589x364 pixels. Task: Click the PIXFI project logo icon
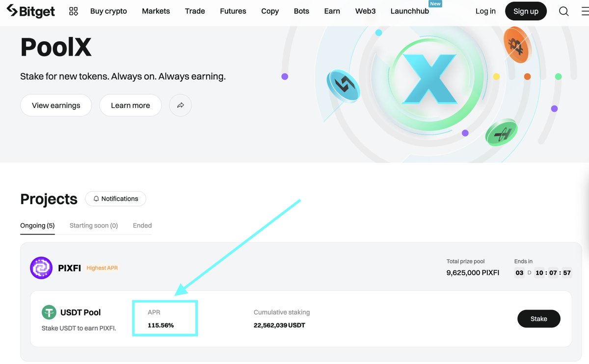tap(41, 268)
